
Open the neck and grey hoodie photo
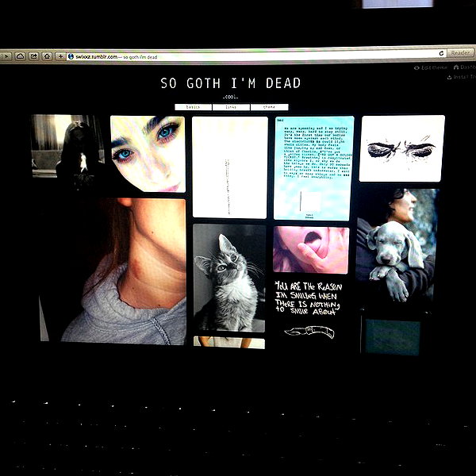tap(113, 271)
